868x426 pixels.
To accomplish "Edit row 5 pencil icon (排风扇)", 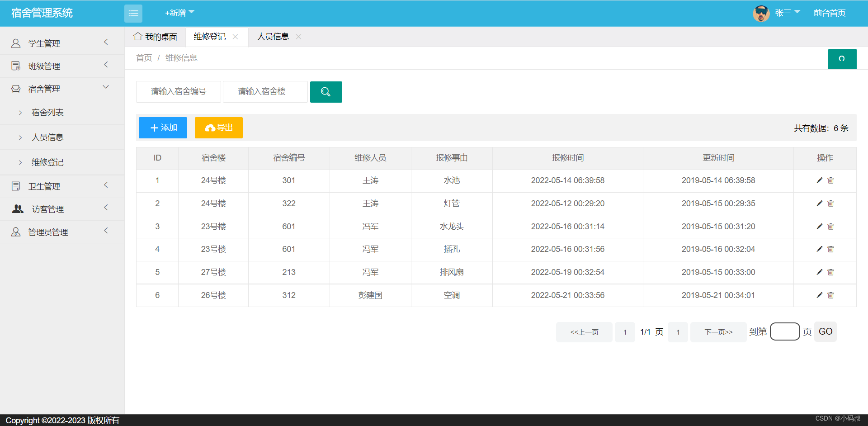I will (819, 272).
